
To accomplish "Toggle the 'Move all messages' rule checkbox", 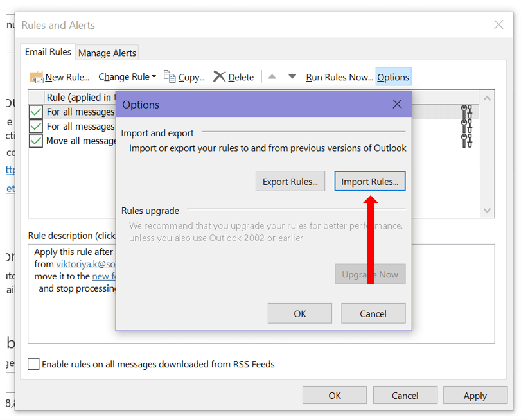I will (36, 141).
